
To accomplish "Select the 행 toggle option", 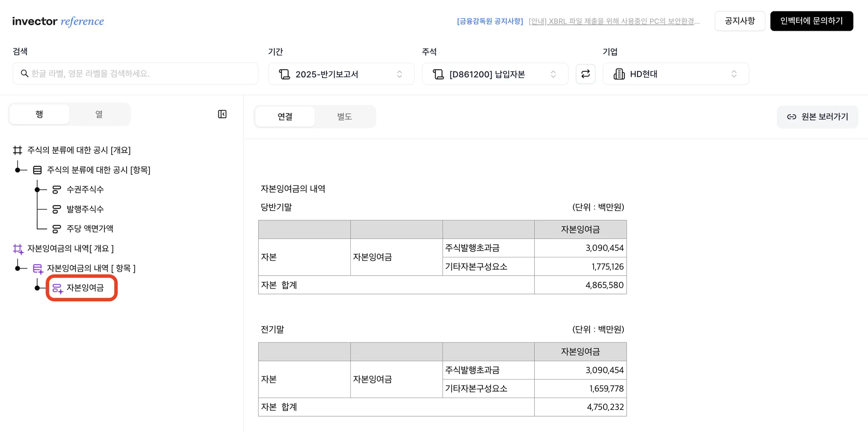I will (39, 114).
